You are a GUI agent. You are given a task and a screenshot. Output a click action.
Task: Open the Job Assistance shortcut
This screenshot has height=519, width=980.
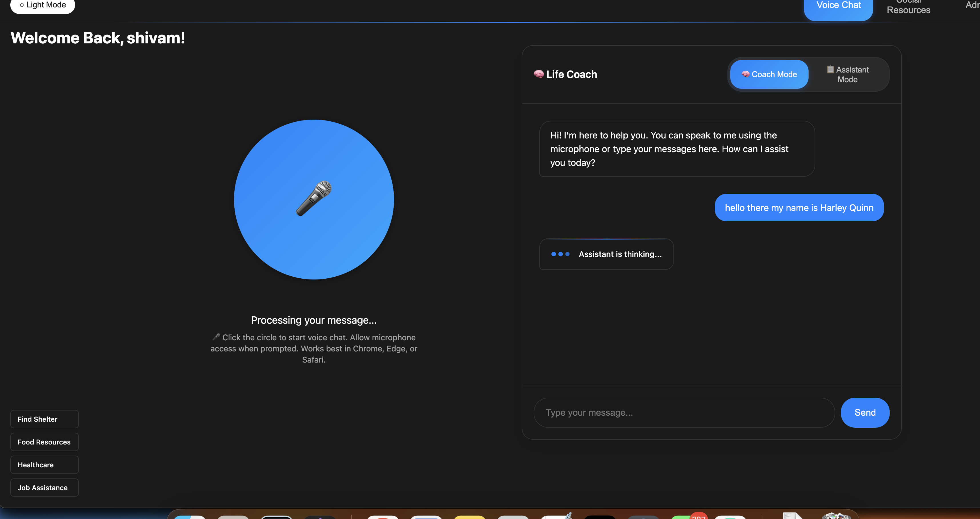point(44,487)
